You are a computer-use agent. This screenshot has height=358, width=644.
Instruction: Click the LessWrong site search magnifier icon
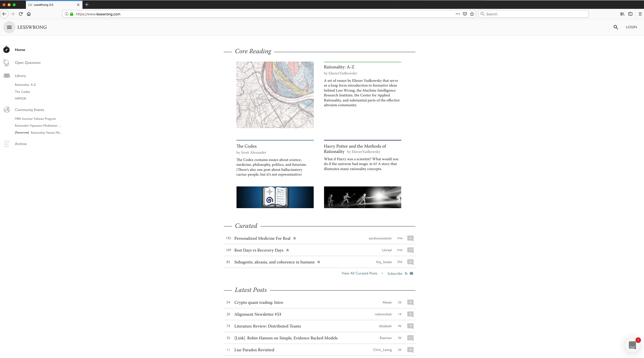[615, 27]
